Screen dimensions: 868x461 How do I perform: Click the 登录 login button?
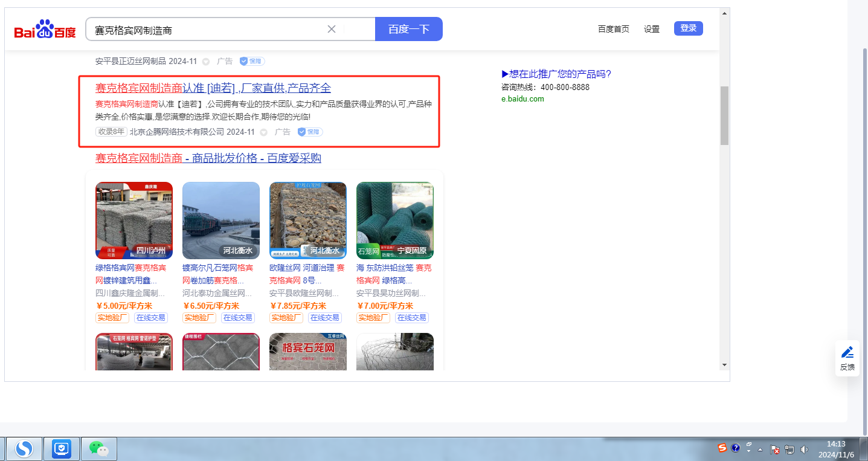689,28
